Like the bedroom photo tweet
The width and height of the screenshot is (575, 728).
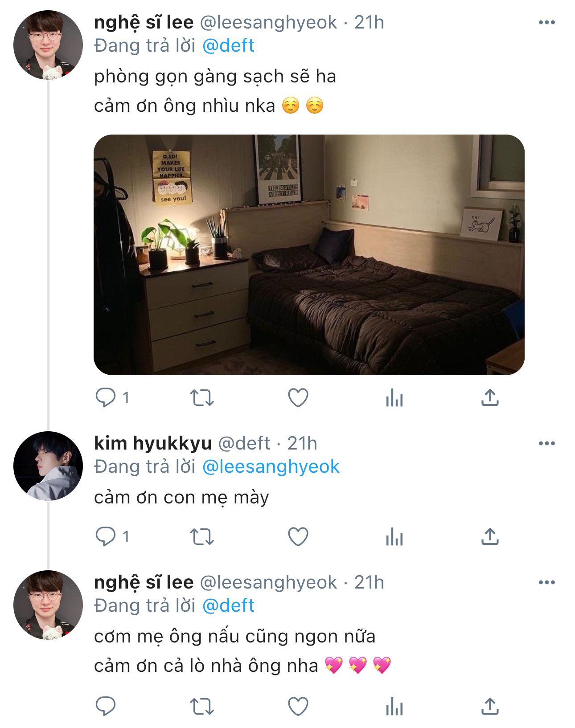point(298,397)
